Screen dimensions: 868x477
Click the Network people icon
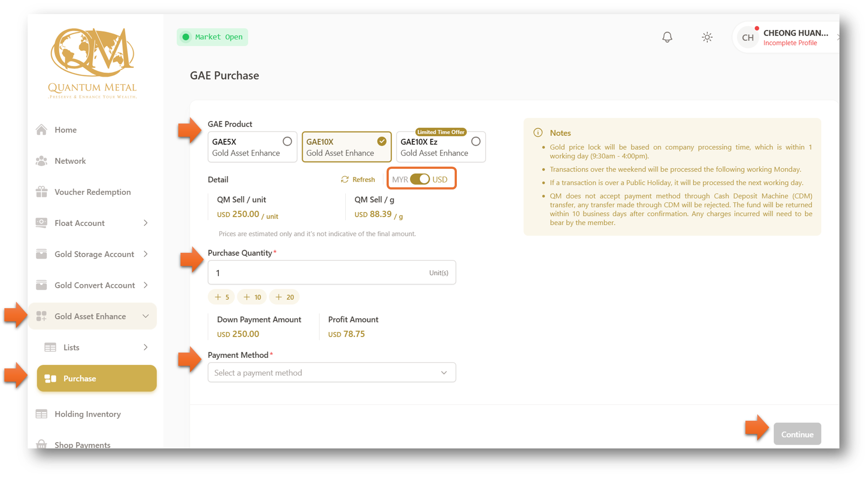(x=42, y=161)
